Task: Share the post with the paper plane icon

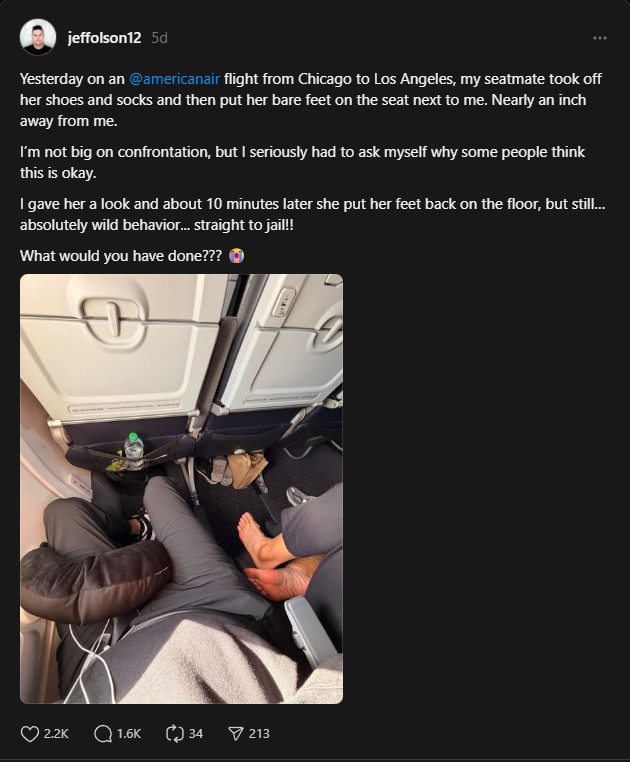Action: click(236, 733)
